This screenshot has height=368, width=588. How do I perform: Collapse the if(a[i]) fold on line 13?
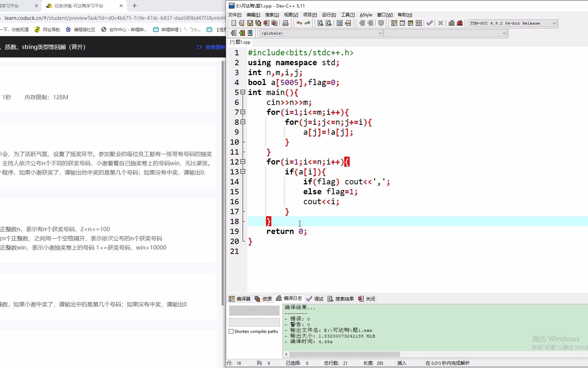243,172
